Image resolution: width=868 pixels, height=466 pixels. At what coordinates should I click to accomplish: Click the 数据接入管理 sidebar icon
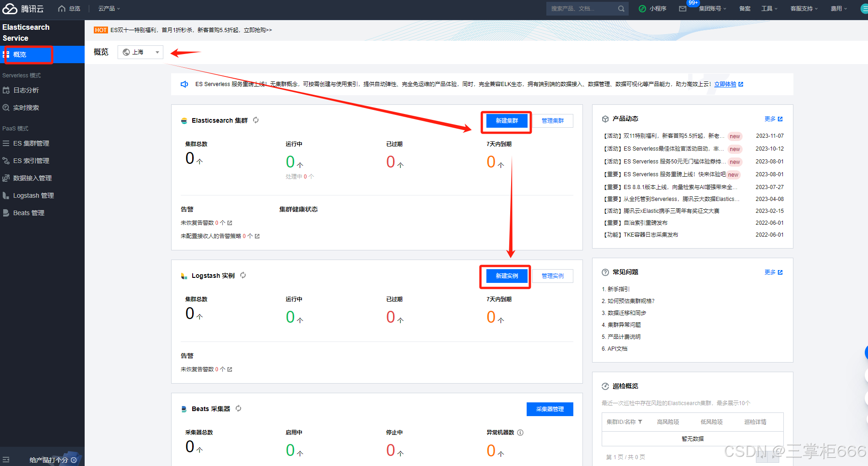pyautogui.click(x=6, y=178)
